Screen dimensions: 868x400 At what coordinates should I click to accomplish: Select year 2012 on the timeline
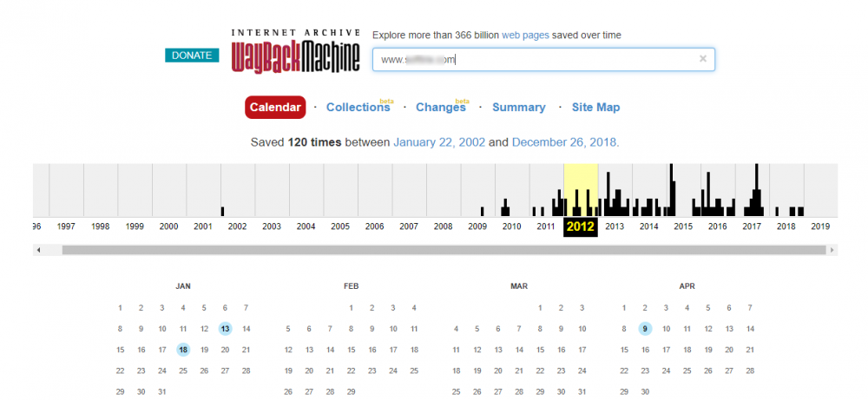click(580, 226)
